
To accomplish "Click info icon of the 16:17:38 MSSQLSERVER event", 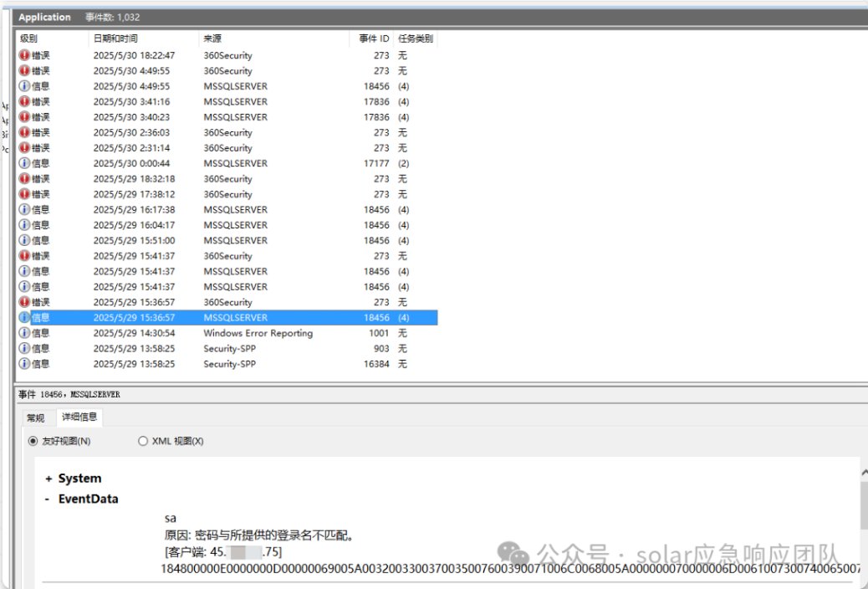I will [24, 209].
